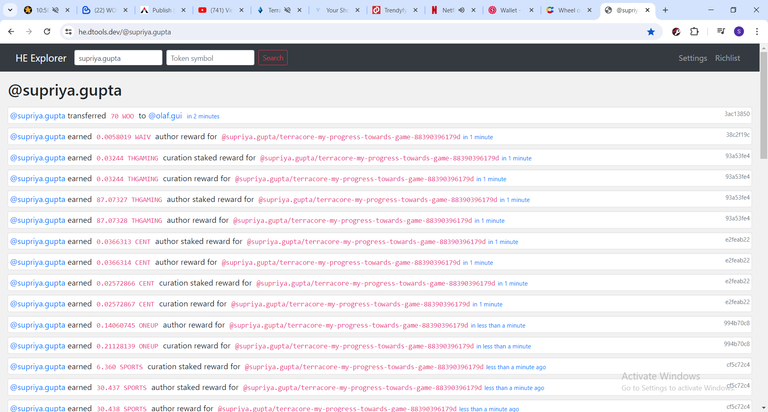
Task: Open post link in 0.21128139 ONEUP row
Action: 354,346
